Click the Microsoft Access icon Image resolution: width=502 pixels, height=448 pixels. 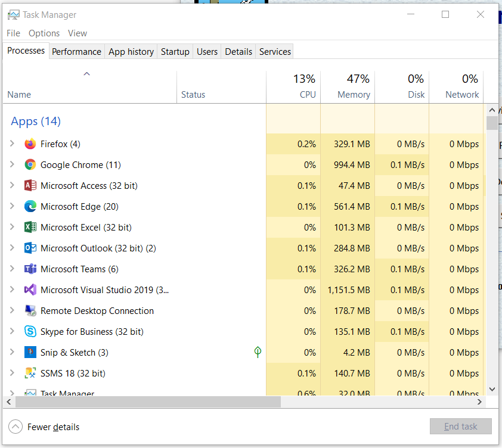pyautogui.click(x=30, y=186)
